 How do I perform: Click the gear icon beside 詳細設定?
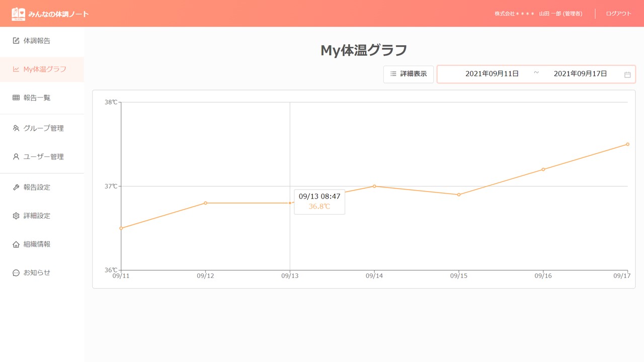pyautogui.click(x=16, y=216)
